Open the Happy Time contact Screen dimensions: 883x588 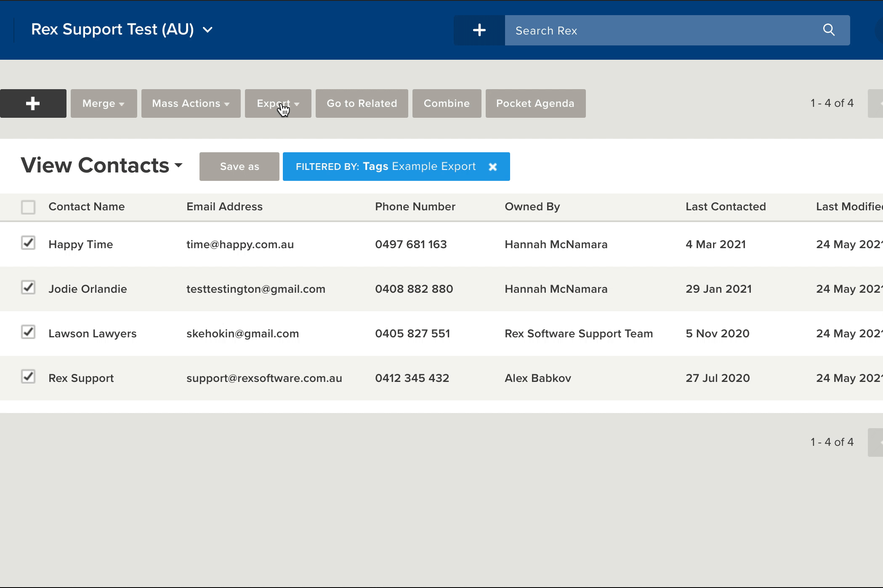pos(81,244)
